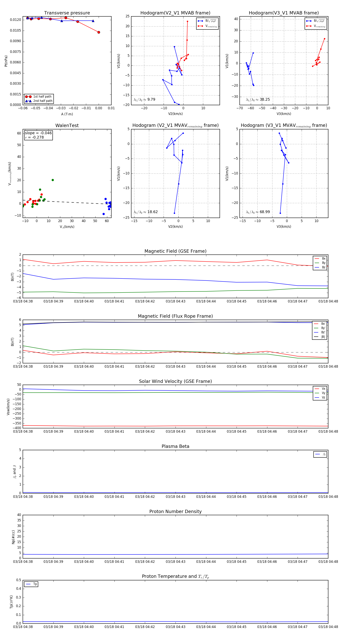The height and width of the screenshot is (644, 351).
Task: Click the 'Hodogram(V3_V1 MVAB frame)' title
Action: (284, 13)
